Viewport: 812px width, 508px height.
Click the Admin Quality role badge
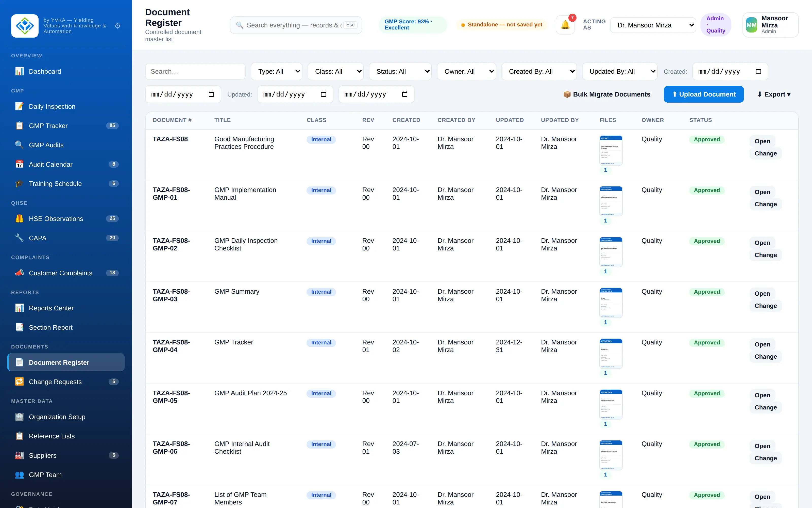(715, 25)
